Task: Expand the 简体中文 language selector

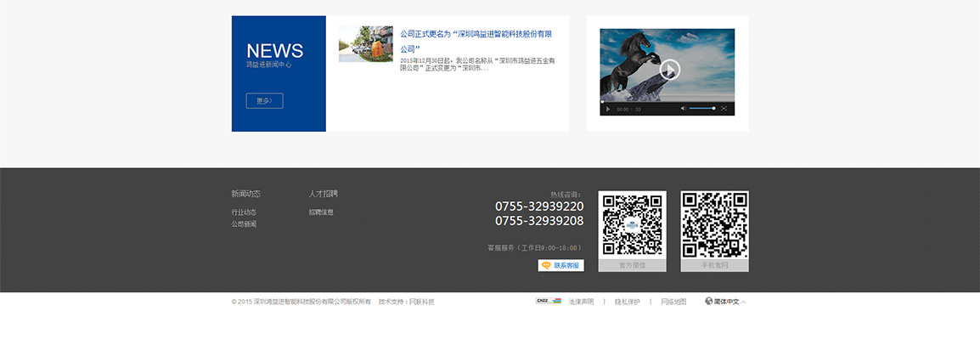Action: 725,302
